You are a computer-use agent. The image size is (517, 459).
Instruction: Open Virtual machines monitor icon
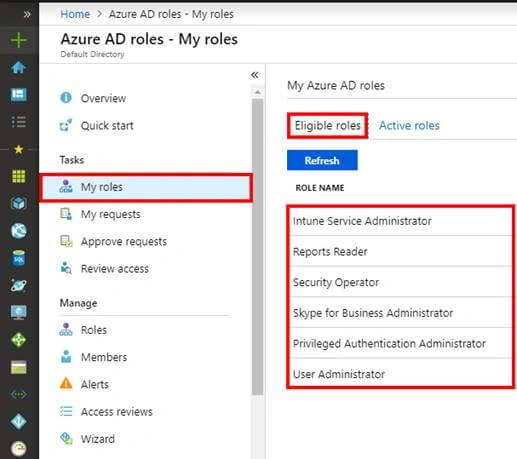pos(19,313)
